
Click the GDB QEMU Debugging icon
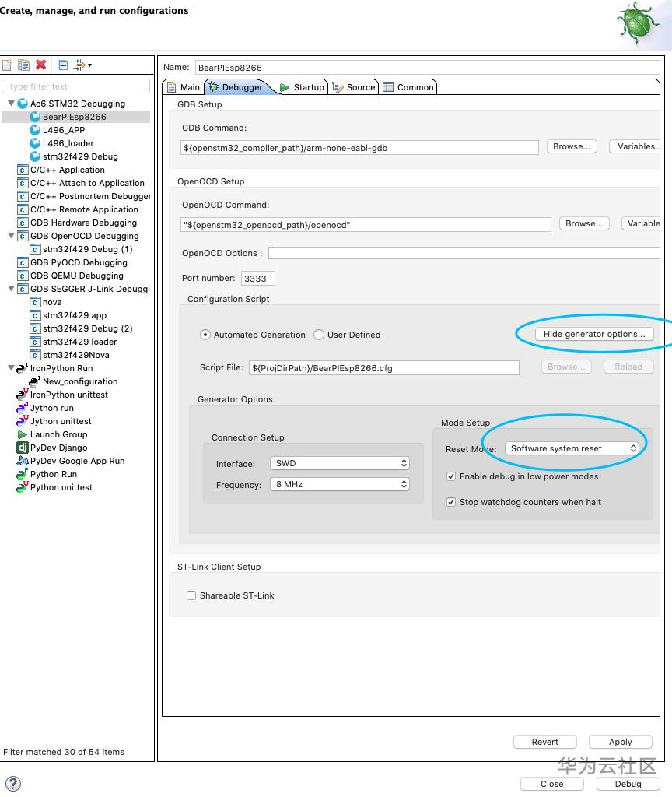tap(23, 276)
